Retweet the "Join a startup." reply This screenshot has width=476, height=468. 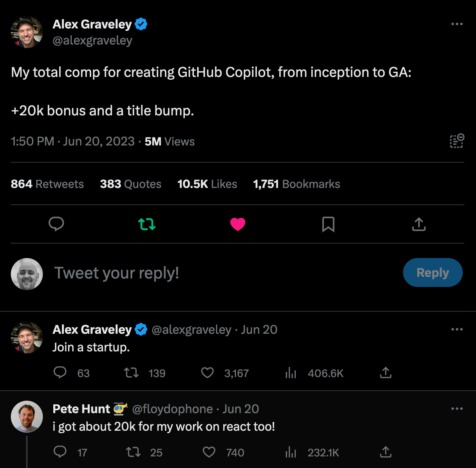pyautogui.click(x=131, y=373)
